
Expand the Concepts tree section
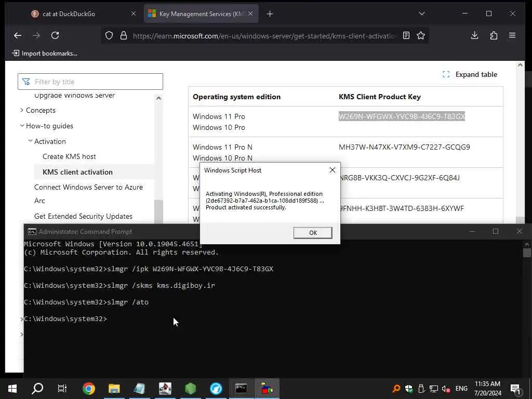click(x=22, y=110)
